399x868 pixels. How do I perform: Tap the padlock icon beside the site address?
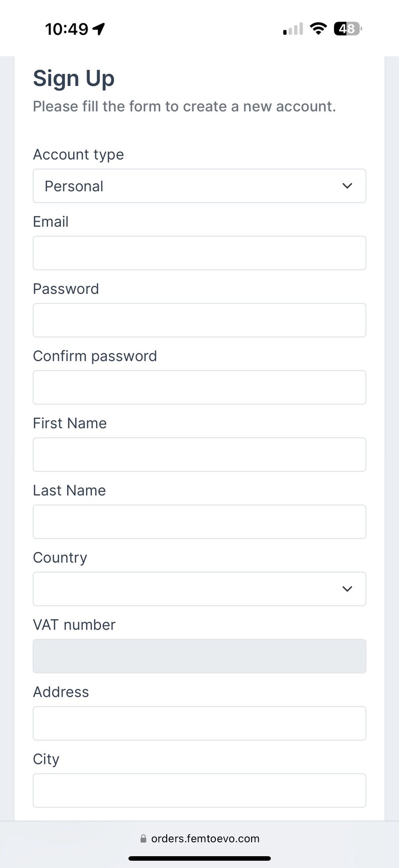pos(143,839)
